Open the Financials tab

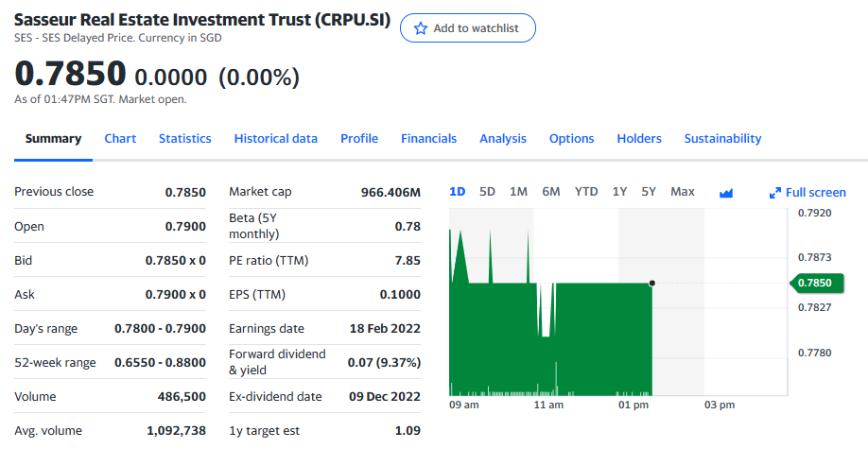coord(428,138)
